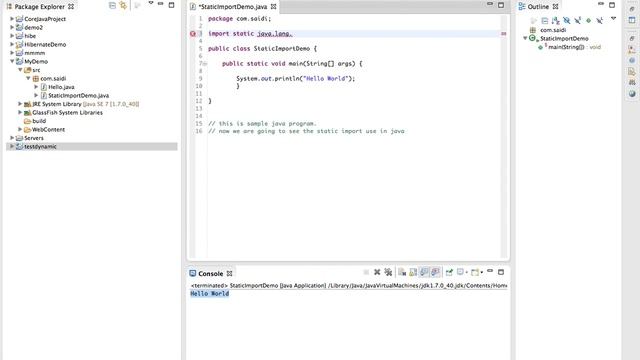This screenshot has height=360, width=640.
Task: Close the Package Explorer view tab
Action: coord(71,7)
